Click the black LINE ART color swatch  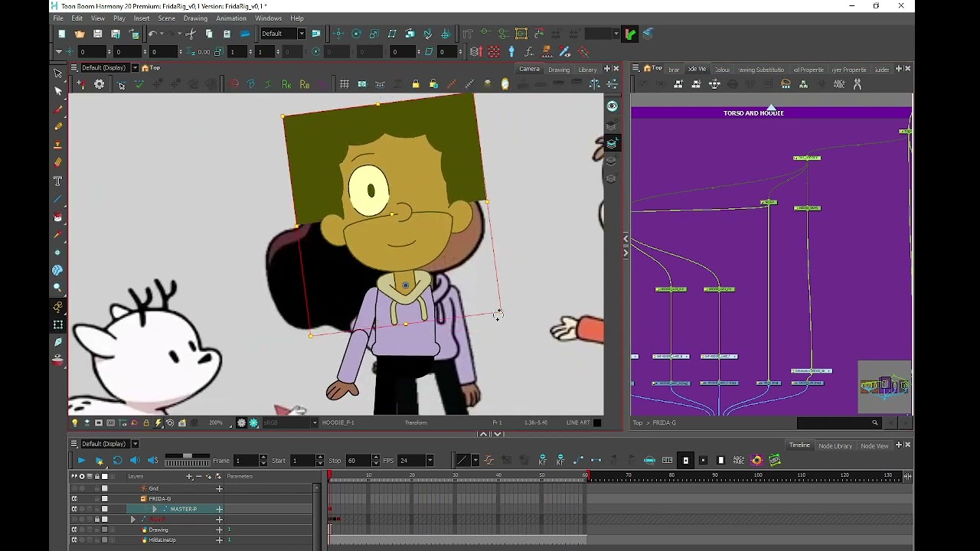[597, 422]
